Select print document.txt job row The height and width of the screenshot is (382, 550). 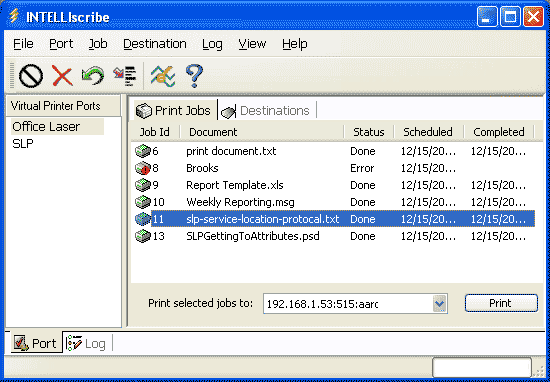click(x=335, y=151)
